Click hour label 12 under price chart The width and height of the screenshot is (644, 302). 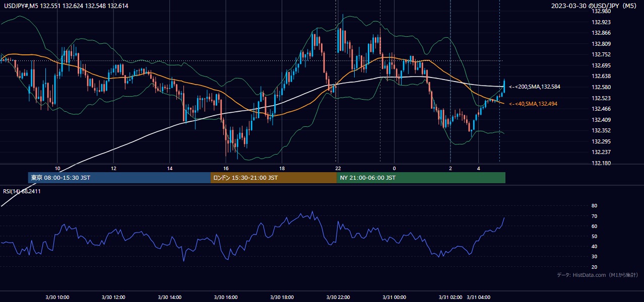tap(113, 168)
